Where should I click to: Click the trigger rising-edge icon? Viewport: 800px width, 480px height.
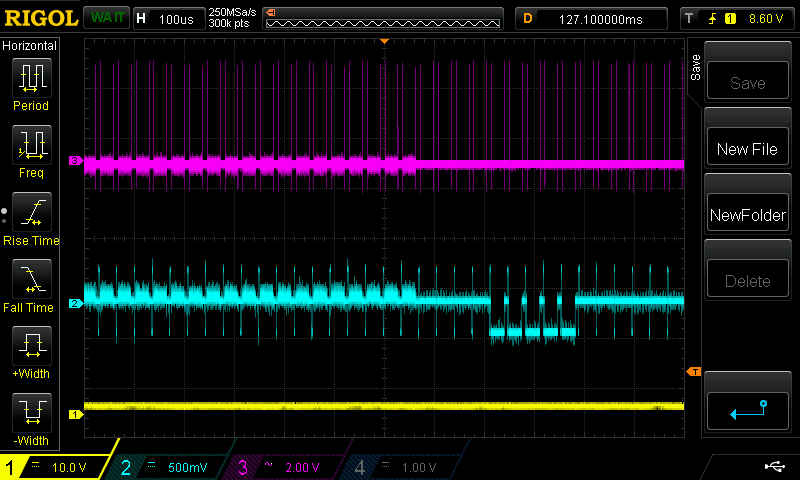pos(712,19)
